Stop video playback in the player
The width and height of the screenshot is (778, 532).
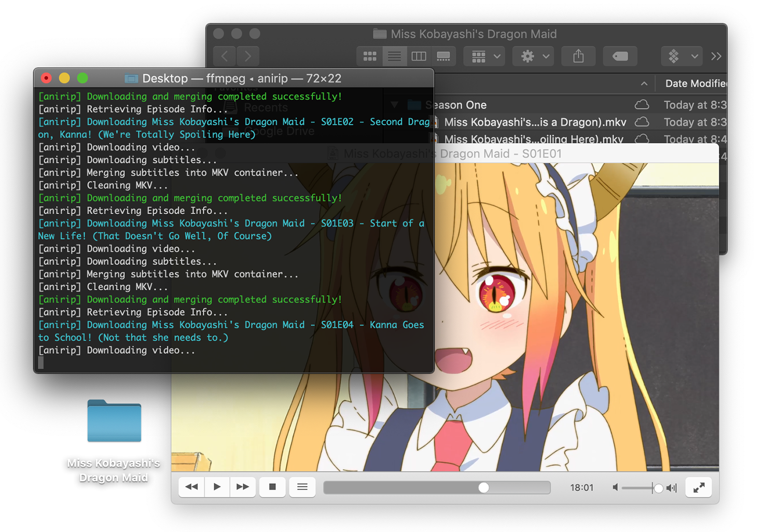click(272, 487)
